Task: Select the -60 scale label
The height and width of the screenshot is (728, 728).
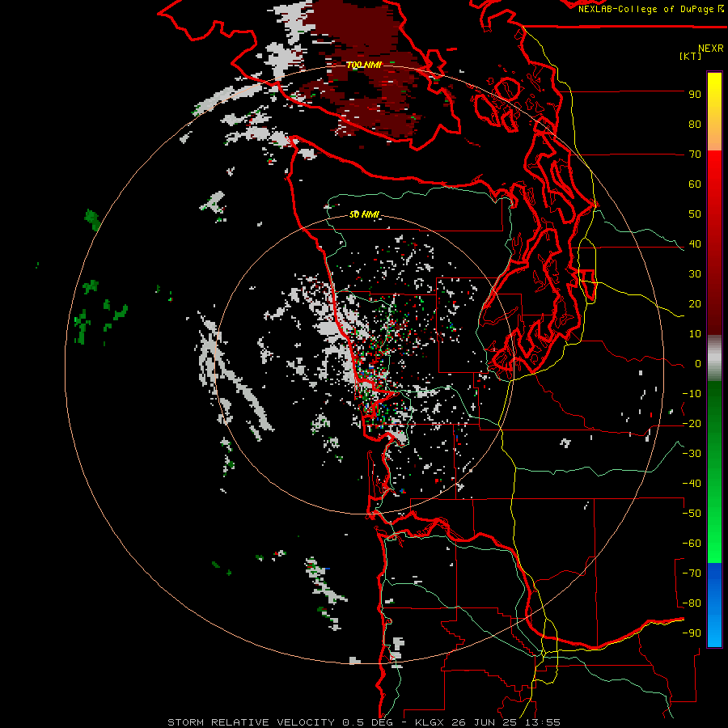Action: click(x=692, y=544)
